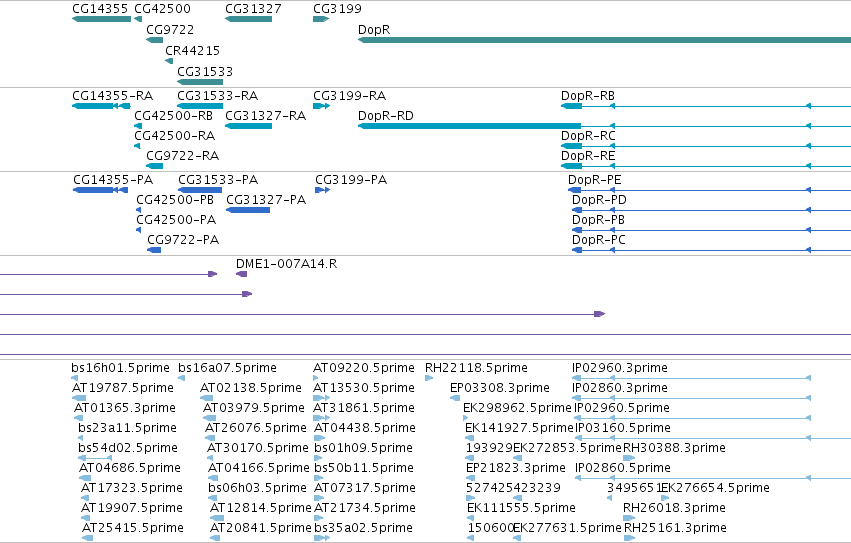Select the AT02138.5prime EST
This screenshot has height=543, width=851.
pos(207,398)
